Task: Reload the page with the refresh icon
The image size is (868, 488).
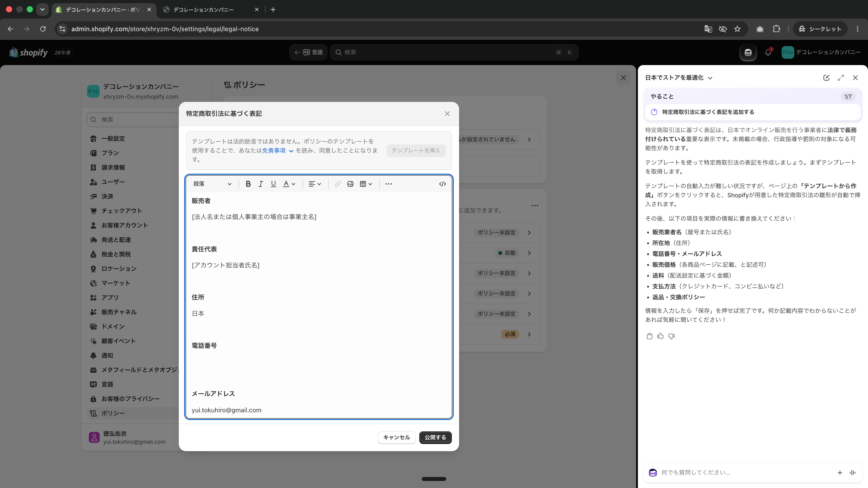Action: pyautogui.click(x=43, y=29)
